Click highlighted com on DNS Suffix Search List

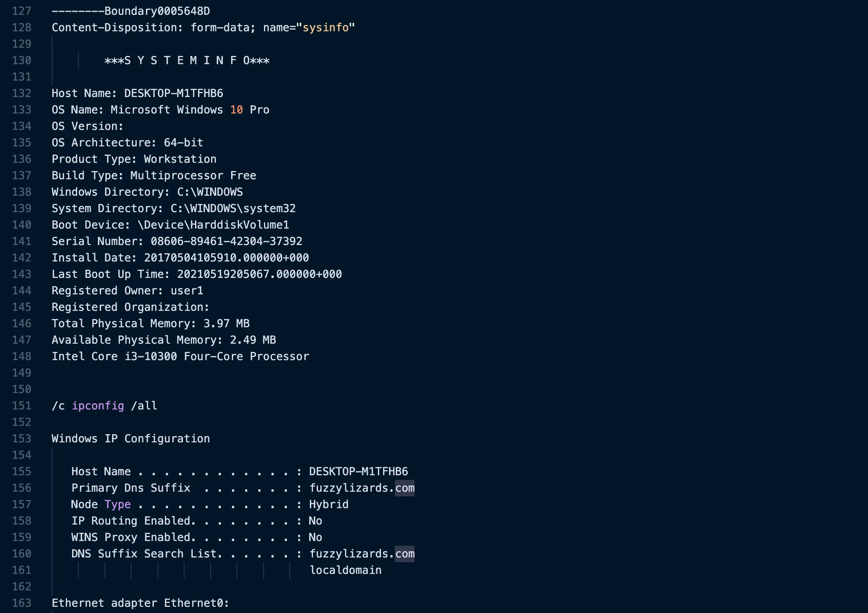[x=405, y=554]
